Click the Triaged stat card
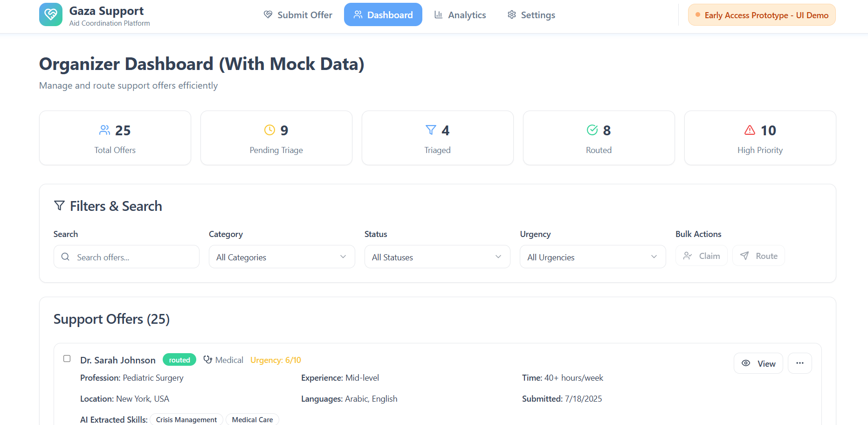The image size is (868, 425). click(438, 138)
